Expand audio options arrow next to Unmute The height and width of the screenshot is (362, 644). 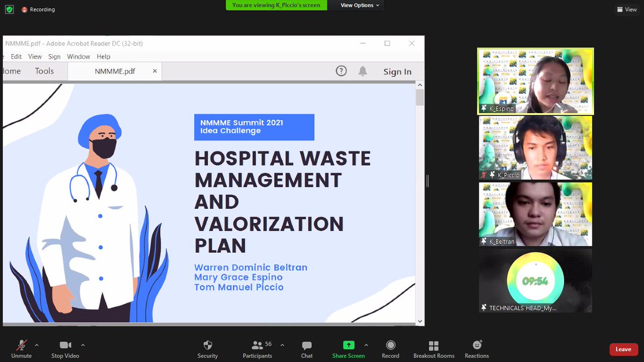36,345
